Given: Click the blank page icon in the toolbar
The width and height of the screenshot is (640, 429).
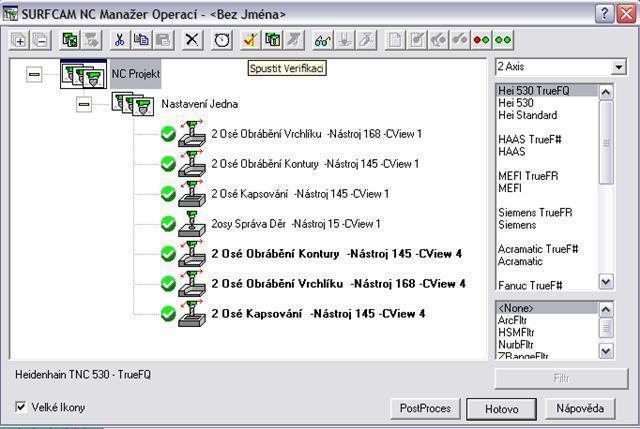Looking at the screenshot, I should 395,40.
